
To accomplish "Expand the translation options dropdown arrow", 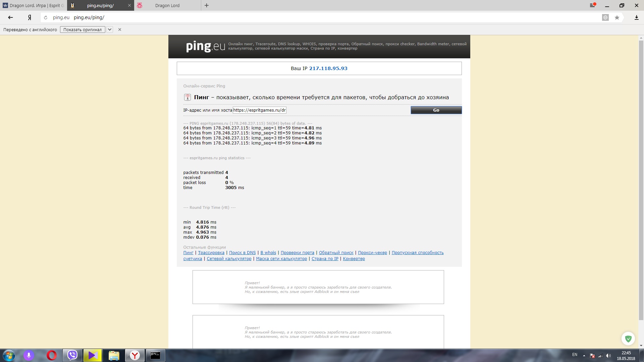I will [110, 29].
